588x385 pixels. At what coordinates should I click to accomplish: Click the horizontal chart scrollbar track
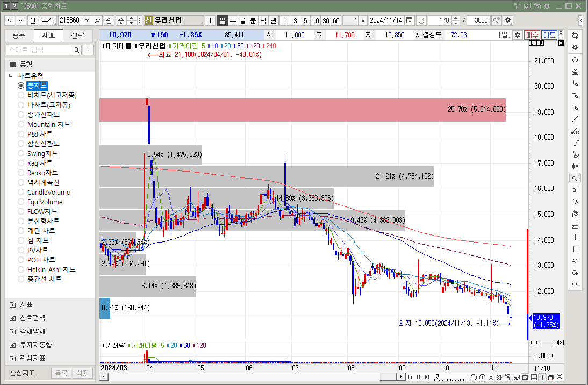click(244, 377)
